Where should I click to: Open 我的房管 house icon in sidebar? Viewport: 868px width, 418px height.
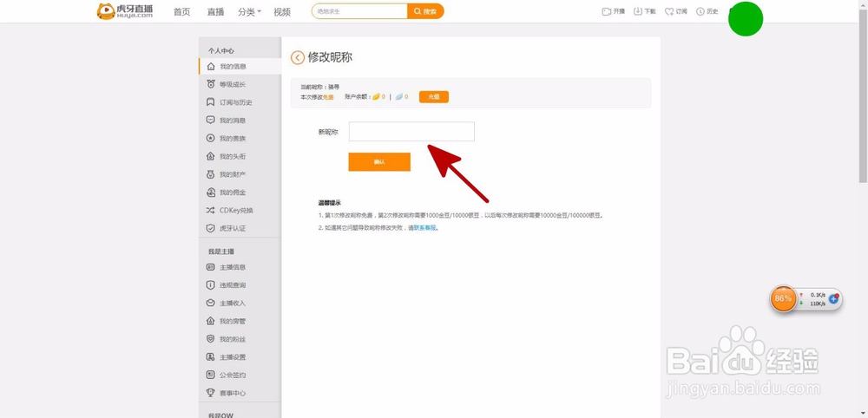[x=210, y=321]
